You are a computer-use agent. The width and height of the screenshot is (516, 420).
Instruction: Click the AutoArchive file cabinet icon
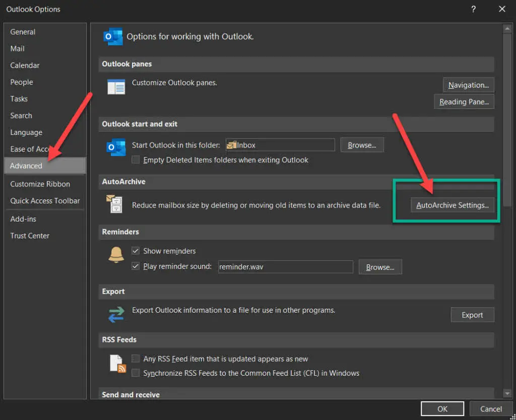click(114, 203)
